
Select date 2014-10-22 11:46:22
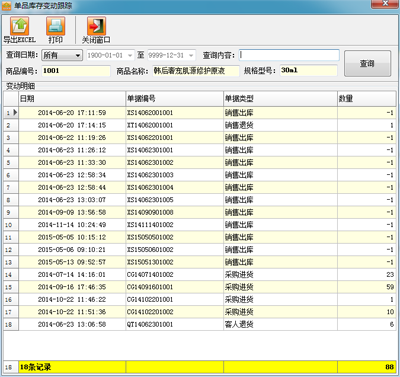click(72, 299)
